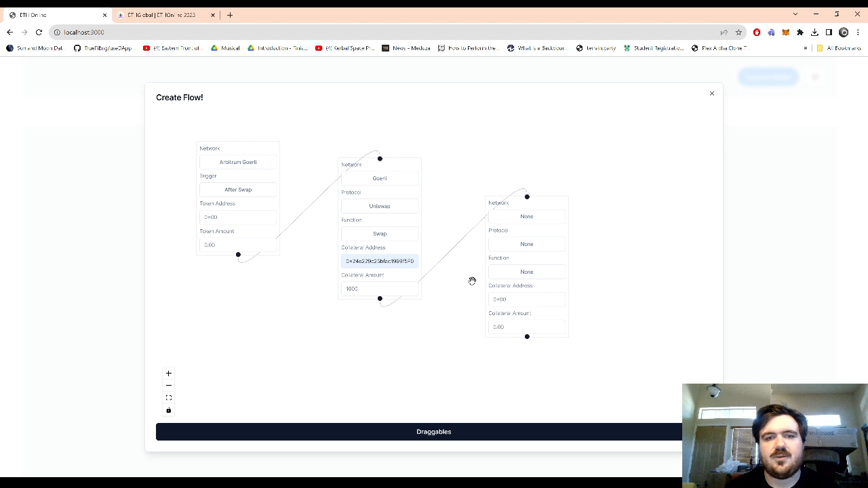Viewport: 868px width, 488px height.
Task: Close the ETHGlobal ETHOnline 2023 tab
Action: (x=213, y=15)
